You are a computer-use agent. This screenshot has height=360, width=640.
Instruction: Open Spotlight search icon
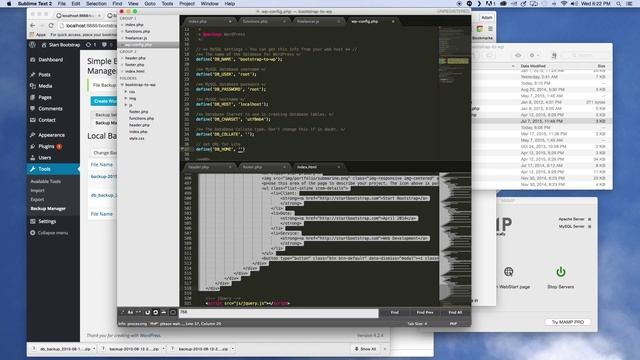(619, 4)
